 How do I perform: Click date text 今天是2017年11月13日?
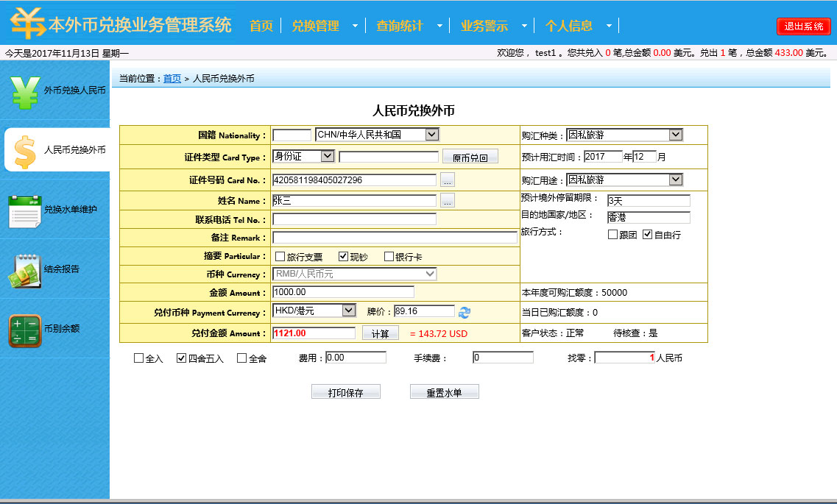[x=52, y=53]
